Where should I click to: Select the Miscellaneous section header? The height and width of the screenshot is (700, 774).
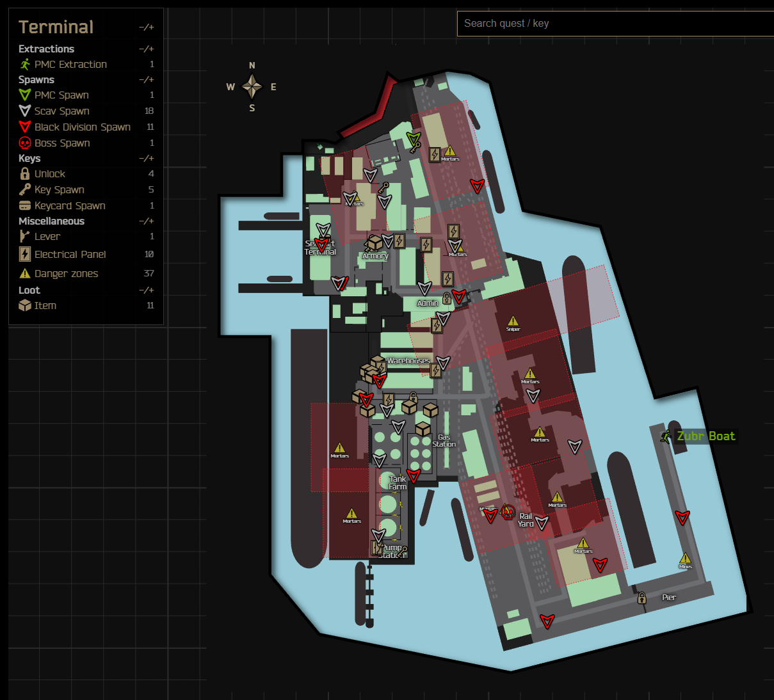pyautogui.click(x=51, y=221)
